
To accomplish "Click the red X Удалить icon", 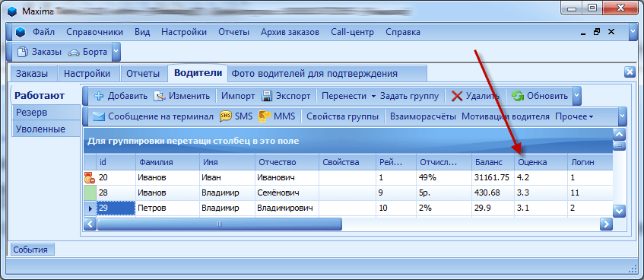I will pos(457,96).
